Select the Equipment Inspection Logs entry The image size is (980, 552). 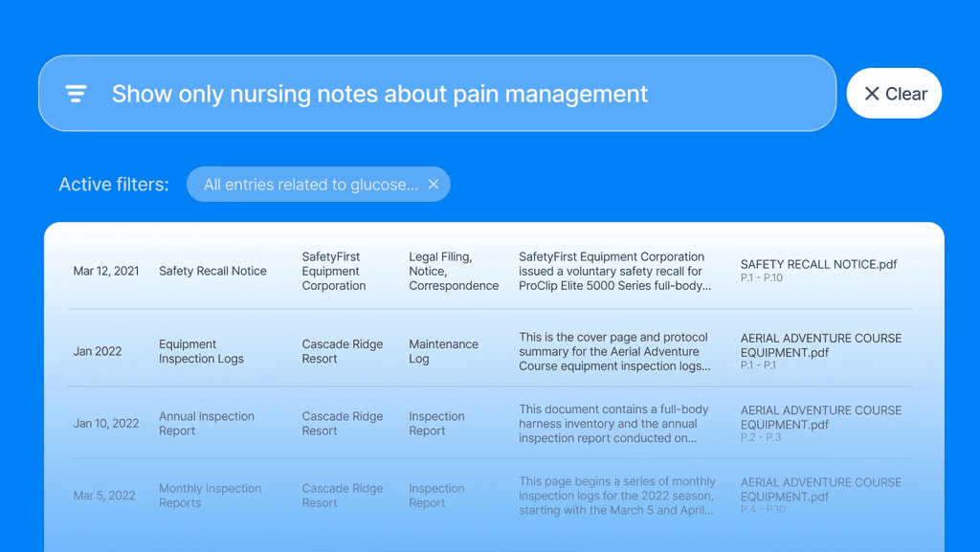point(201,351)
